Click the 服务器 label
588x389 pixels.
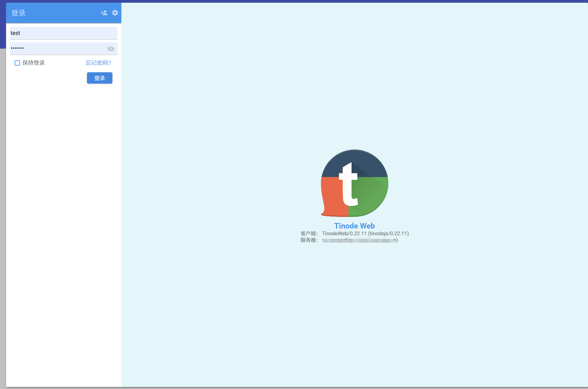click(x=309, y=240)
